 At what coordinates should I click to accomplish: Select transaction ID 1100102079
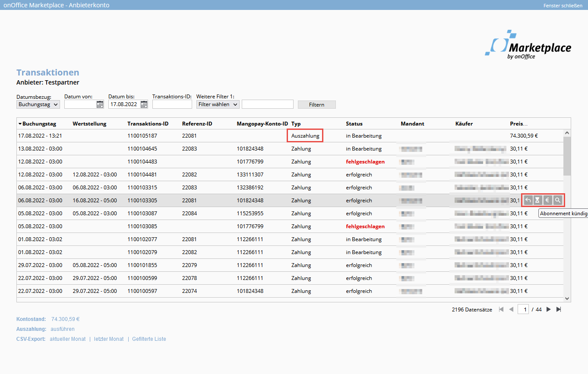coord(142,252)
